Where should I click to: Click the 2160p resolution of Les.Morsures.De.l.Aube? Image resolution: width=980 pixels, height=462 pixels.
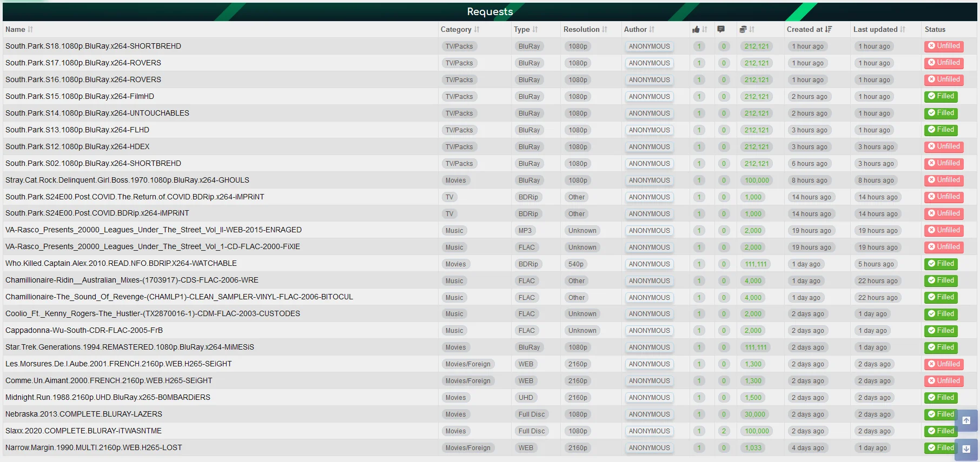pyautogui.click(x=578, y=364)
